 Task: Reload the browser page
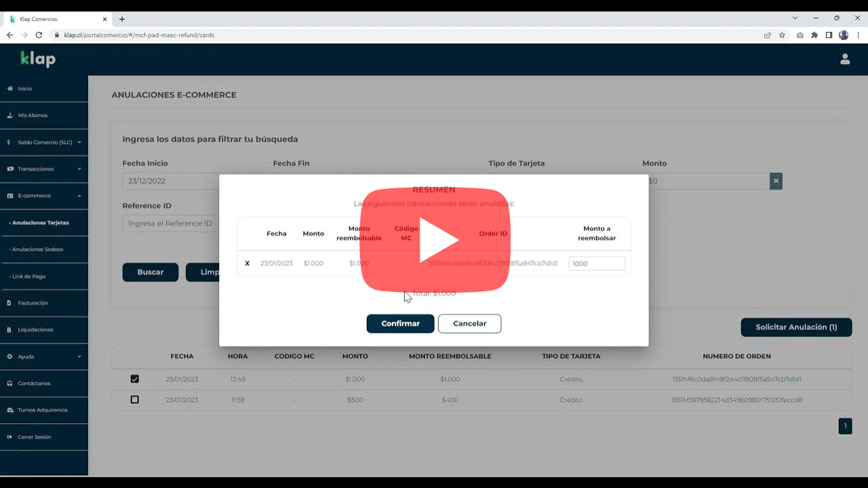coord(39,35)
